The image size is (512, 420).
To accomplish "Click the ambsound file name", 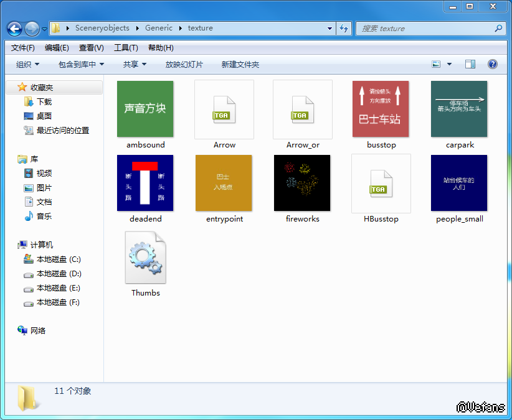I will click(146, 145).
